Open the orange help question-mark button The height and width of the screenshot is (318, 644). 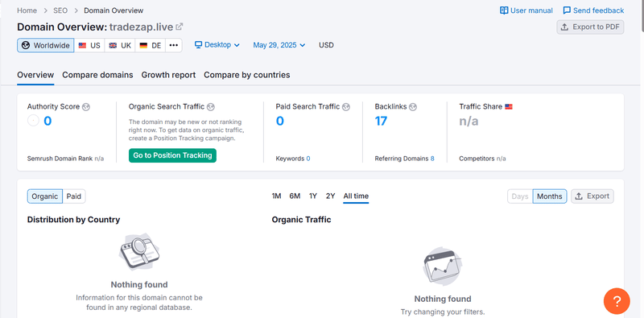click(x=617, y=301)
